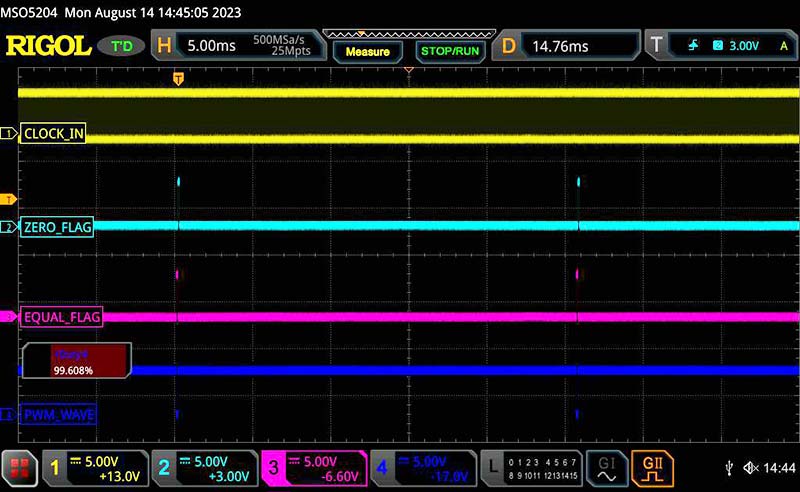This screenshot has height=492, width=800.
Task: Click channel 1 ground marker
Action: pyautogui.click(x=8, y=134)
